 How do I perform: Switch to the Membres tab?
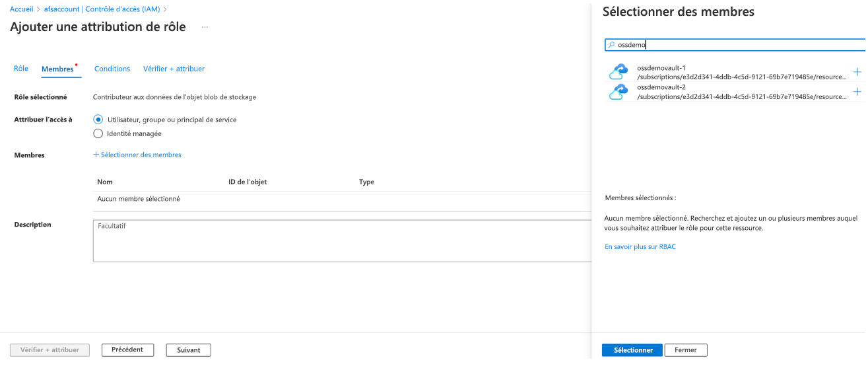57,69
